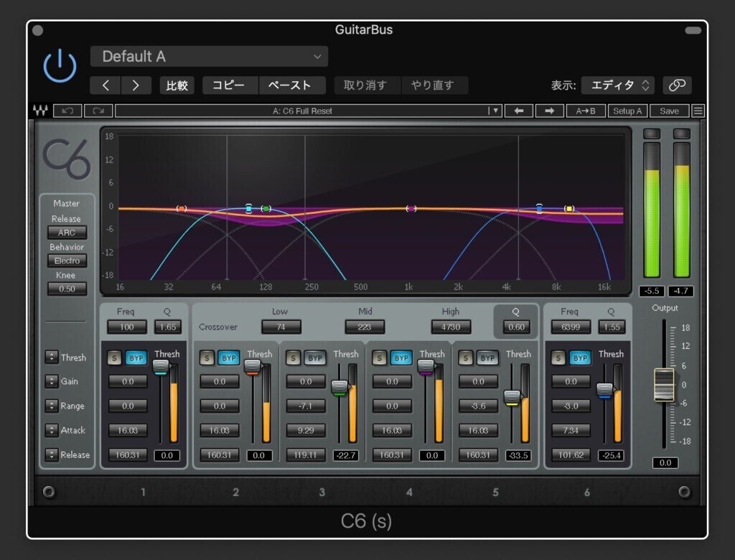Click the ペースト paste button
This screenshot has width=735, height=560.
[x=292, y=85]
